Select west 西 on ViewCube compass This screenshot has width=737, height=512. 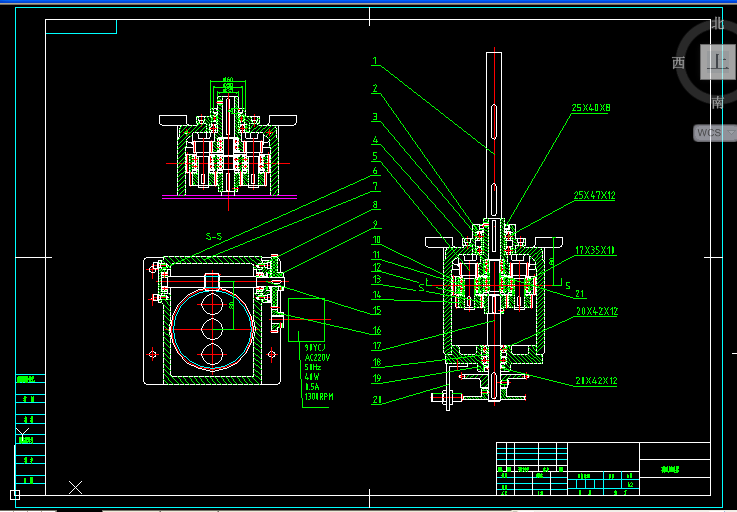tap(678, 63)
